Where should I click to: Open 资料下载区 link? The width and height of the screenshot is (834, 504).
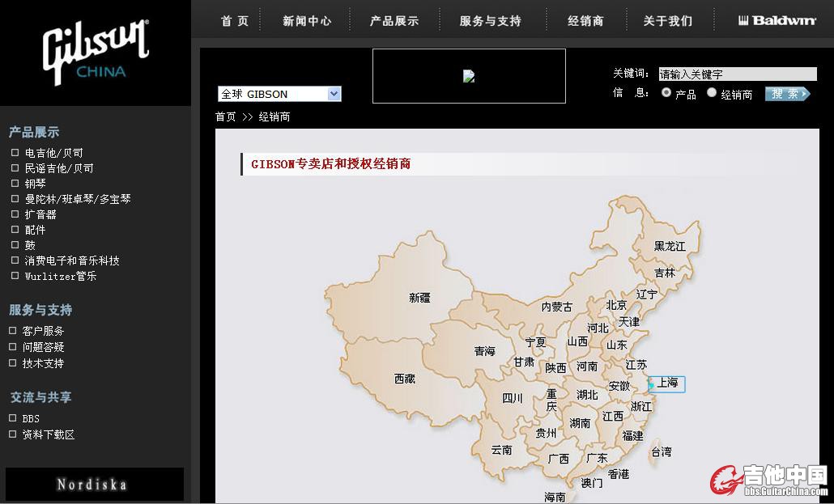49,435
